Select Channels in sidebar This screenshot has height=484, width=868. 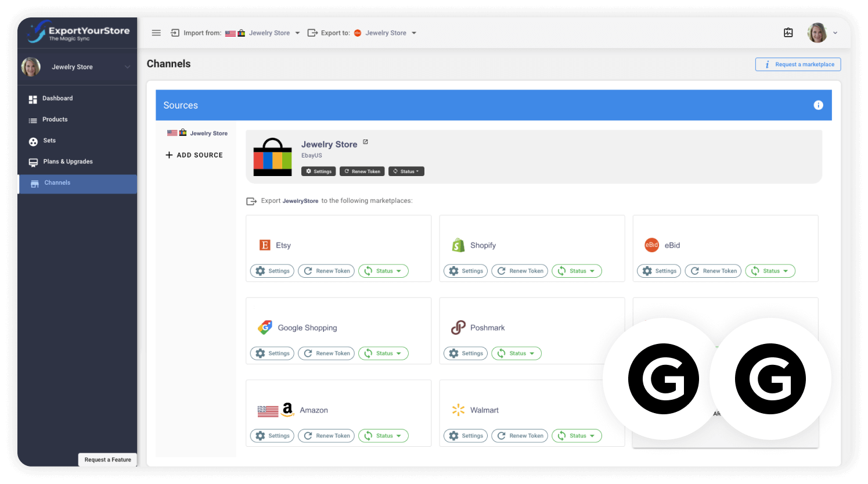pyautogui.click(x=77, y=183)
